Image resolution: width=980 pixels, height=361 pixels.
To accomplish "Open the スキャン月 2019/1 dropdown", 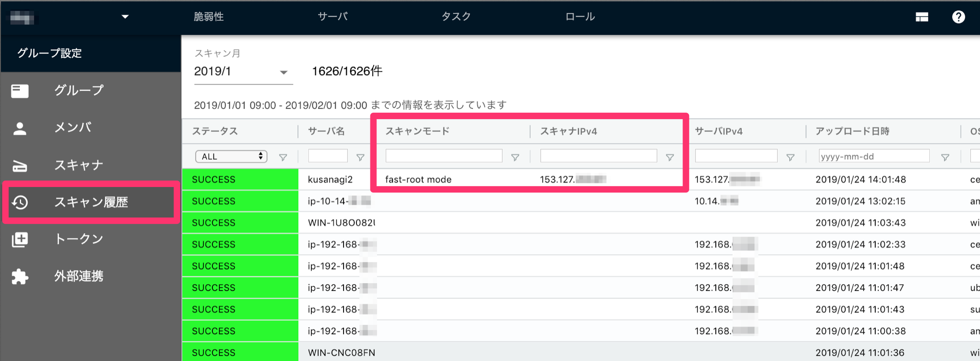I will (x=243, y=72).
